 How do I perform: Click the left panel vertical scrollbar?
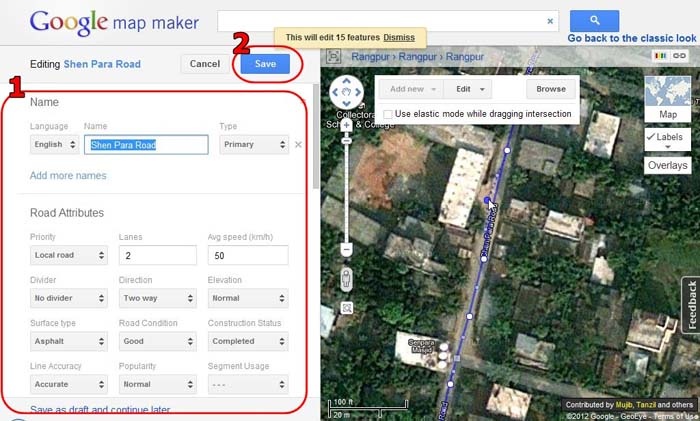click(x=316, y=136)
